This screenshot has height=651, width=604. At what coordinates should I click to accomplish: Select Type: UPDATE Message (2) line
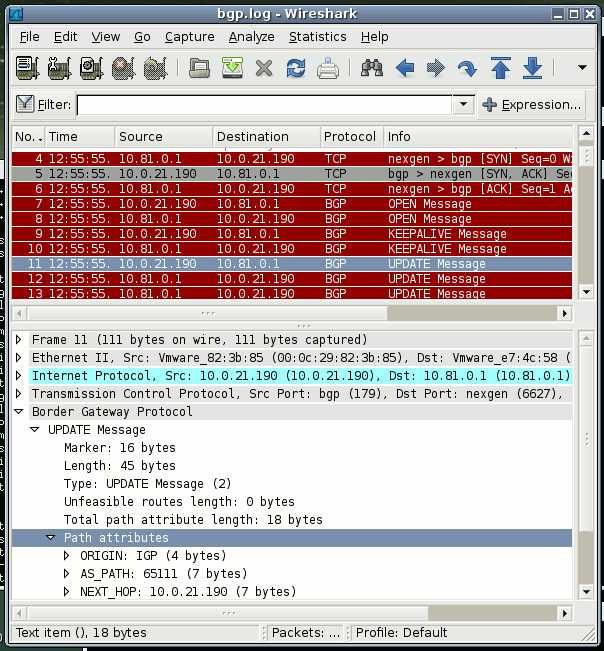pos(147,484)
